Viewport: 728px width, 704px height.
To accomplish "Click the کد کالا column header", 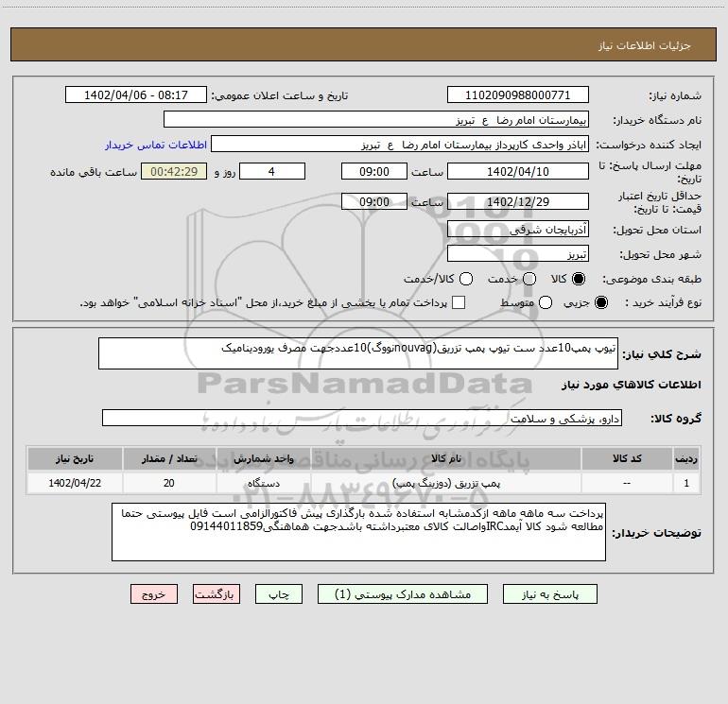I will [x=627, y=458].
